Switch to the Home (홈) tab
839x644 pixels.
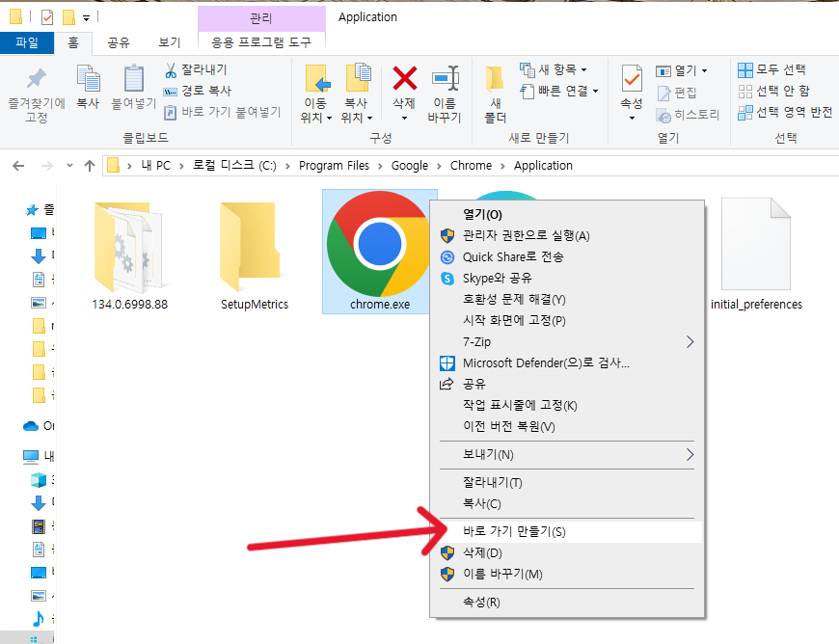point(73,42)
